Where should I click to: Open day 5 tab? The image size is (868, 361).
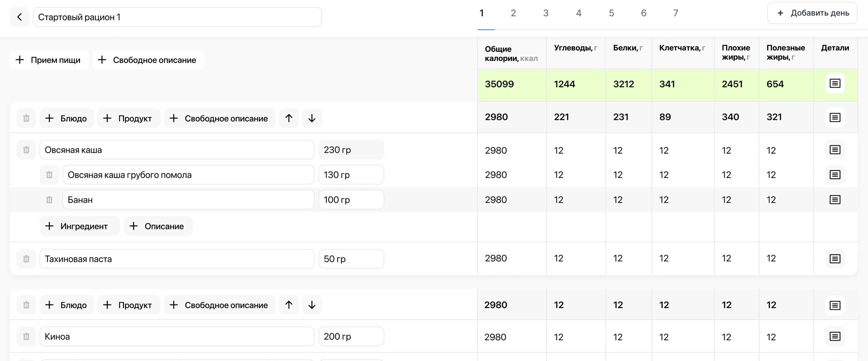tap(611, 13)
